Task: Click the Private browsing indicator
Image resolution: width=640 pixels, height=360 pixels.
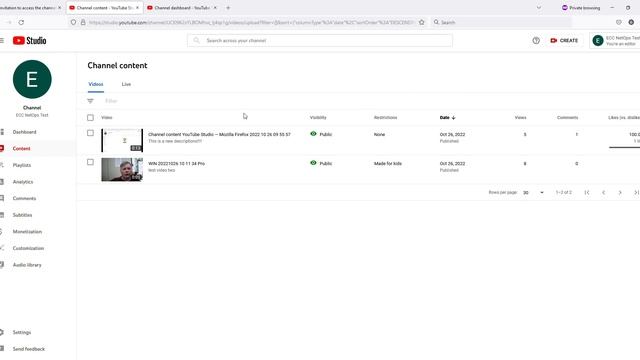Action: [x=581, y=8]
